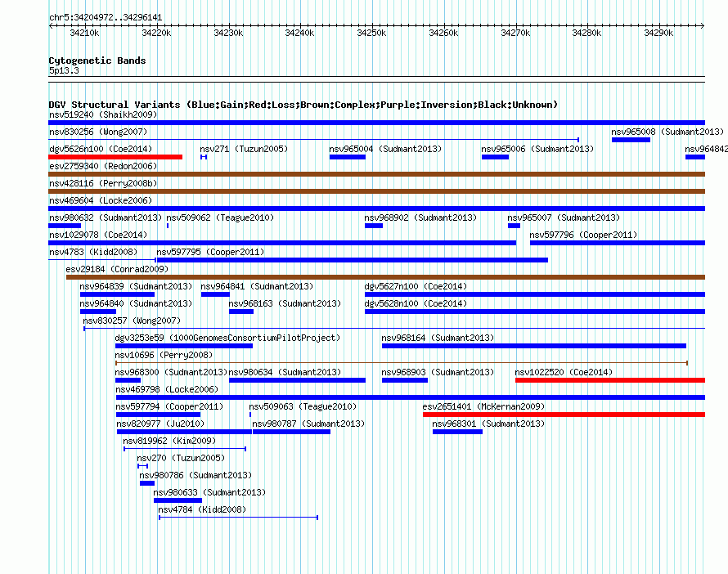Click the 34210k ruler tick label
Screen dimensions: 728x574
(84, 33)
